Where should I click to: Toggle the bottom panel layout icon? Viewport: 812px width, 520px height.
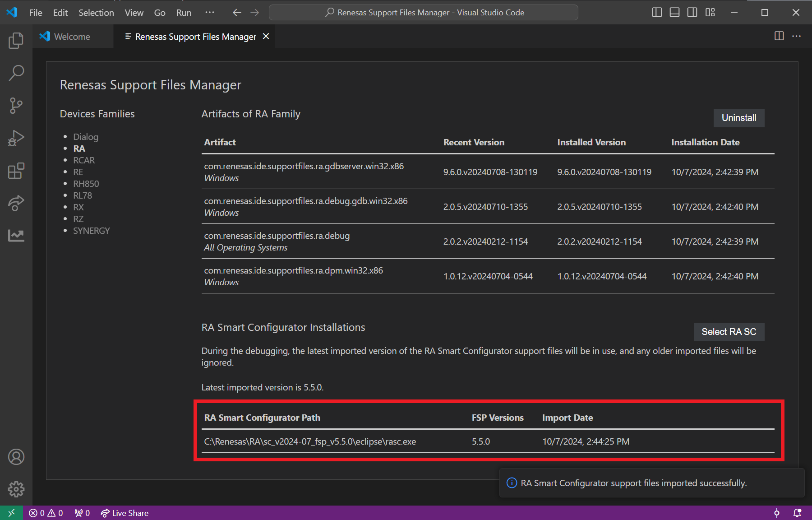pyautogui.click(x=674, y=13)
